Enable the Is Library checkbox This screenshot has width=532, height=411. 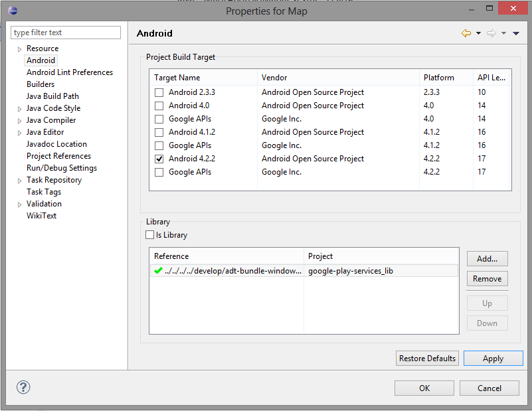(x=149, y=234)
